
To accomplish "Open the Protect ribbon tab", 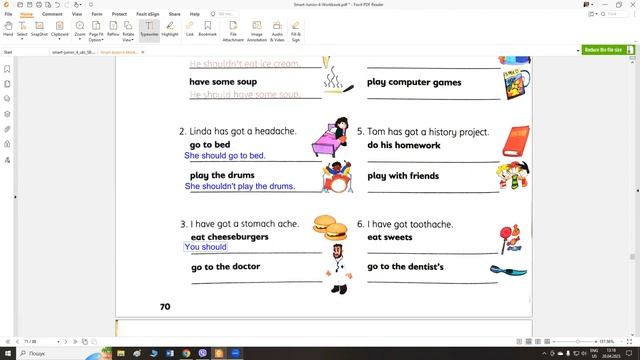I will click(x=119, y=14).
